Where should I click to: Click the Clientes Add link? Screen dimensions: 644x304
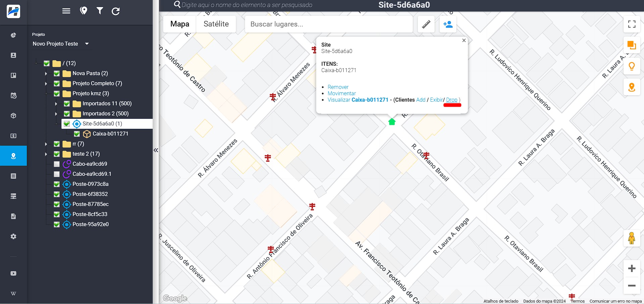pyautogui.click(x=421, y=100)
